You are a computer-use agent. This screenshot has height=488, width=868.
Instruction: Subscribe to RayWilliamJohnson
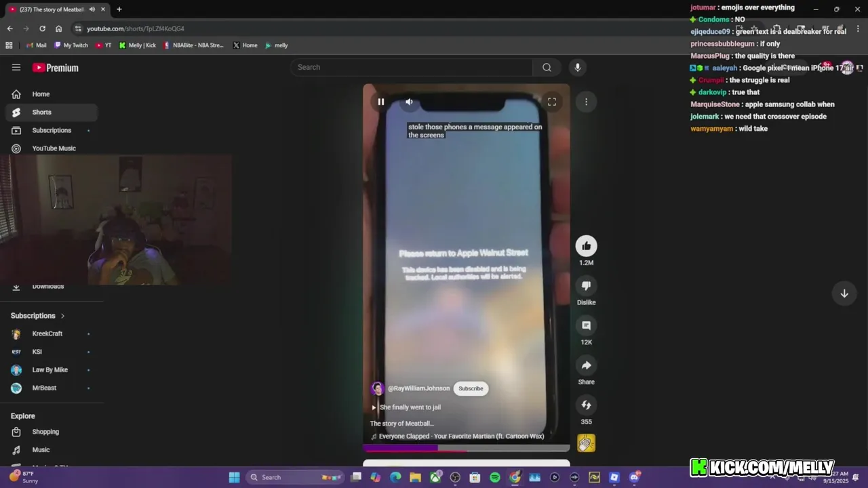point(471,388)
